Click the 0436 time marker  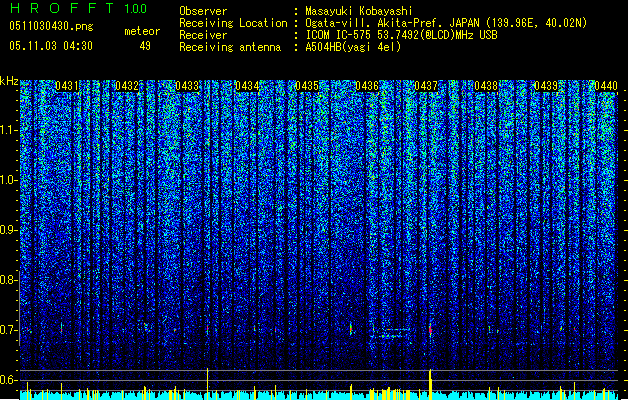pyautogui.click(x=367, y=86)
